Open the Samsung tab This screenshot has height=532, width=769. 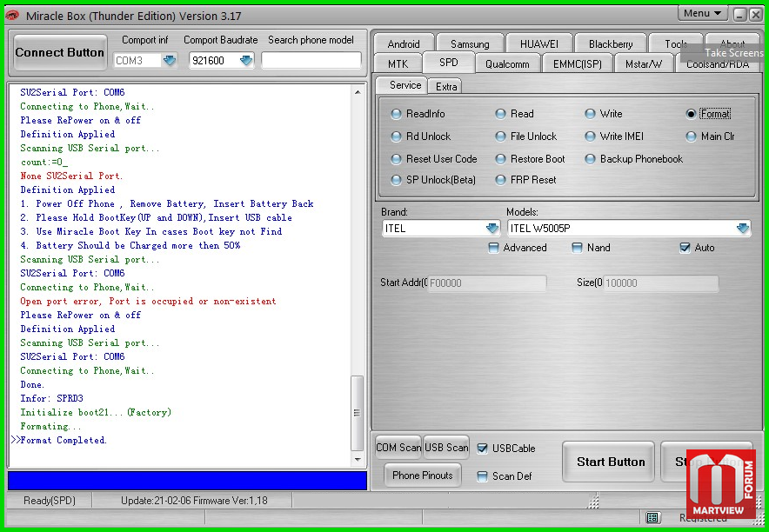(x=470, y=43)
